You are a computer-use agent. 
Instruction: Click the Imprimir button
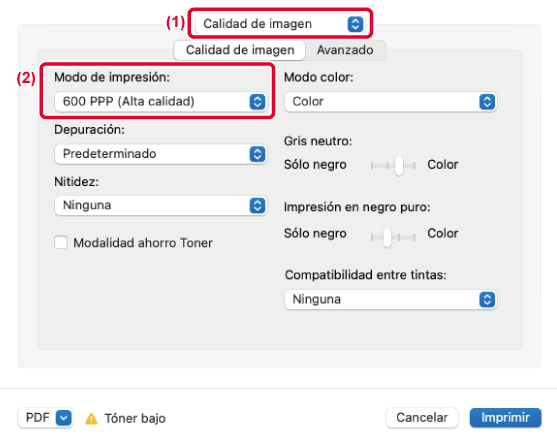(505, 418)
